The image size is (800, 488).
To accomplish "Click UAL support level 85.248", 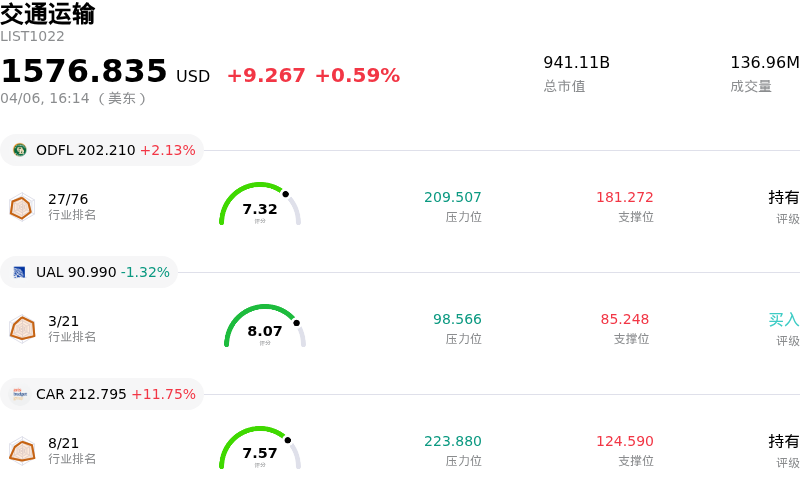I will 624,319.
